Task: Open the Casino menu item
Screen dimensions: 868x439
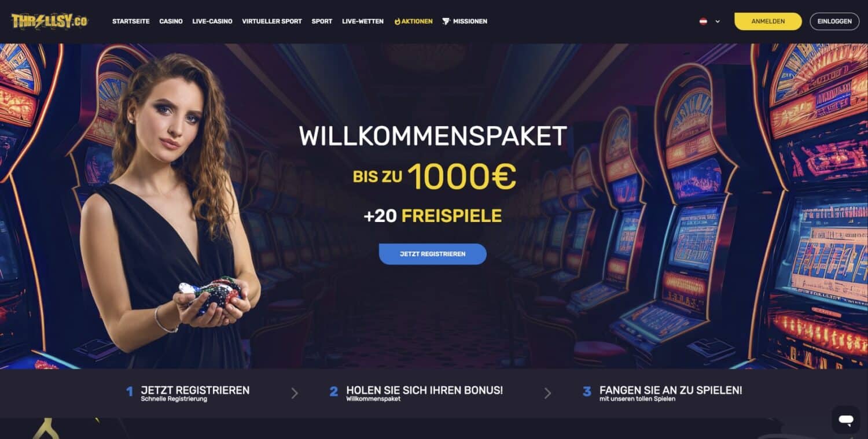Action: [171, 21]
